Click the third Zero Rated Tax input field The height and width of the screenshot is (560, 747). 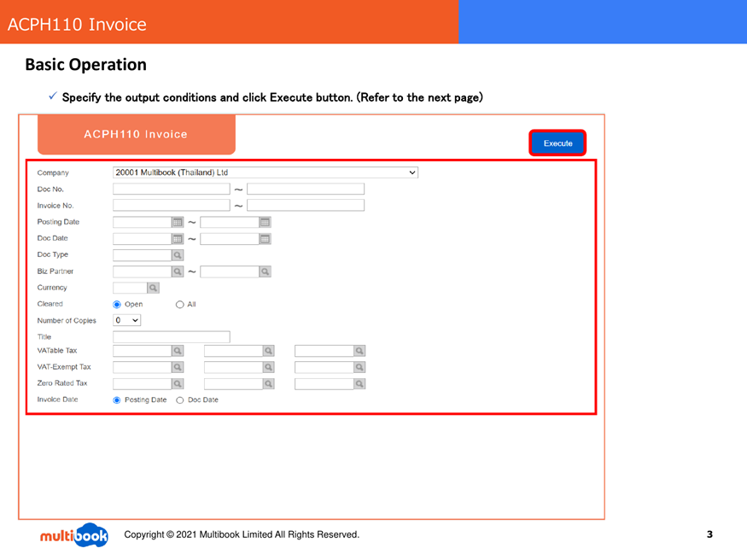click(324, 384)
